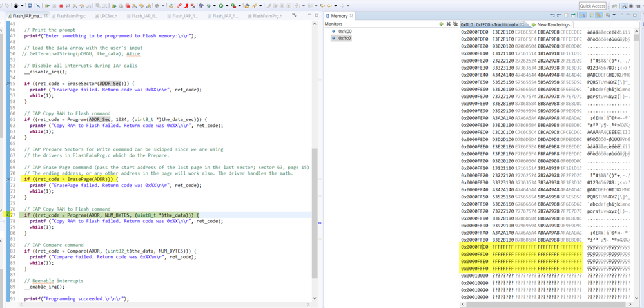644x308 pixels.
Task: Click the Open Perspective icon
Action: [615, 6]
